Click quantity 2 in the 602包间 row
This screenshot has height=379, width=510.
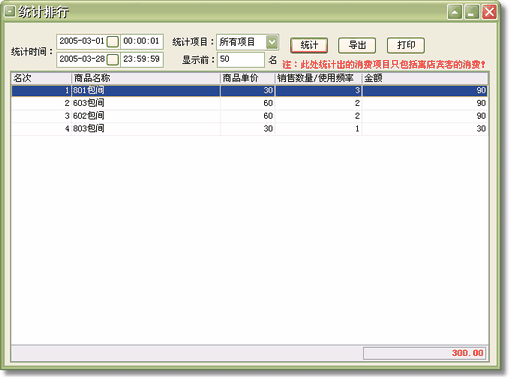click(357, 116)
